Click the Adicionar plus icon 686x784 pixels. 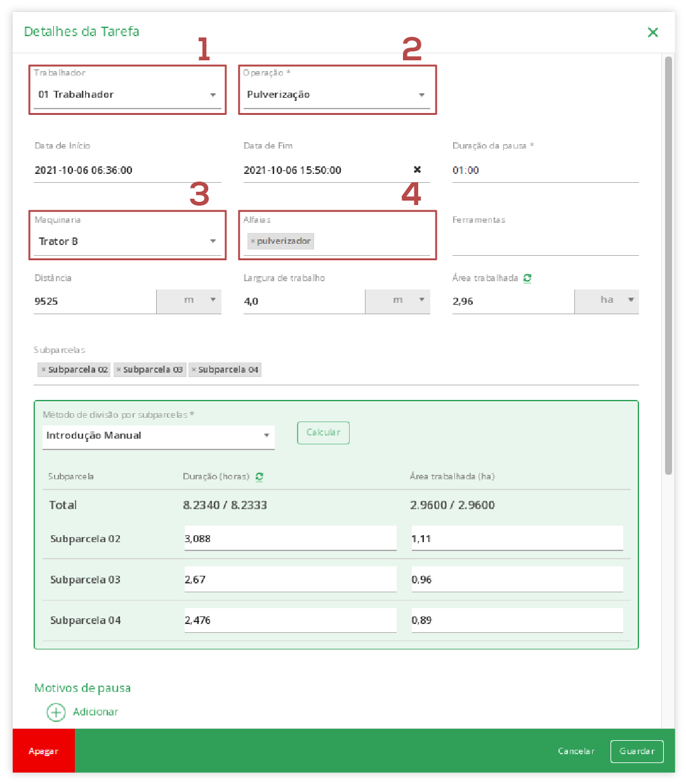(x=56, y=712)
